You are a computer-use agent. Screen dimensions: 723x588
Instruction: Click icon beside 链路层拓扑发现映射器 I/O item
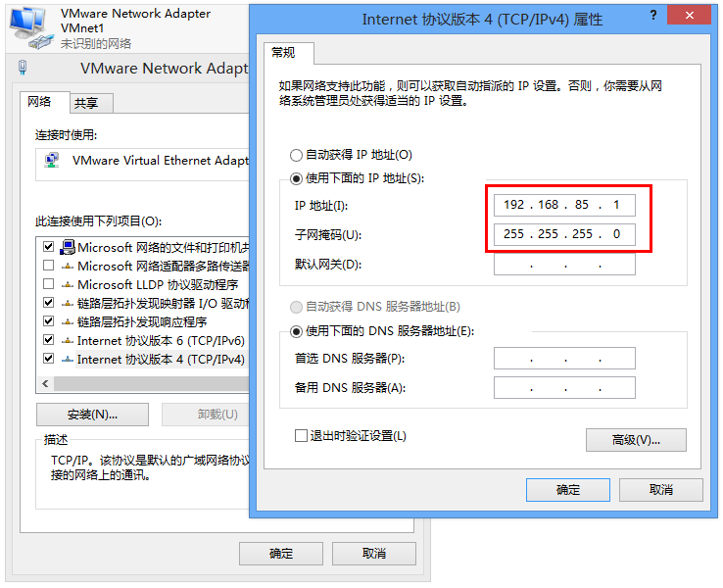pos(68,303)
